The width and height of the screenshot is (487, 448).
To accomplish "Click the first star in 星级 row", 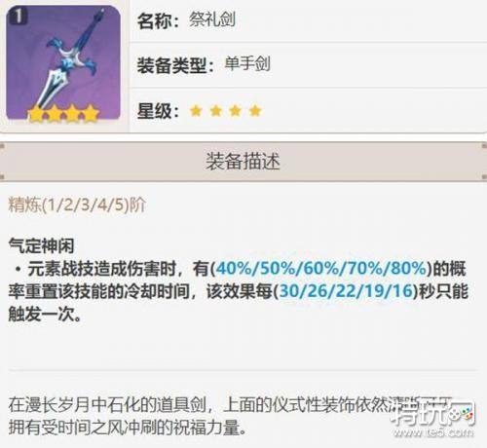I will (x=196, y=111).
